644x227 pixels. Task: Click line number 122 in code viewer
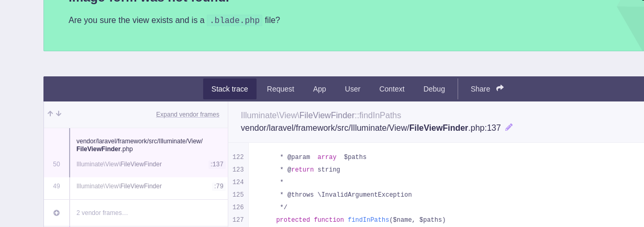(238, 157)
